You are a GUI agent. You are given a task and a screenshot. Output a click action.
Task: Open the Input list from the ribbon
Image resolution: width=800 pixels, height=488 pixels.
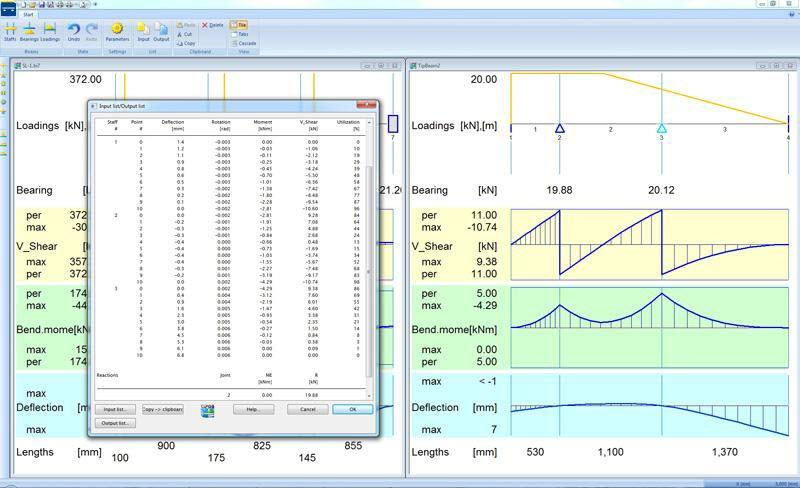tap(143, 32)
